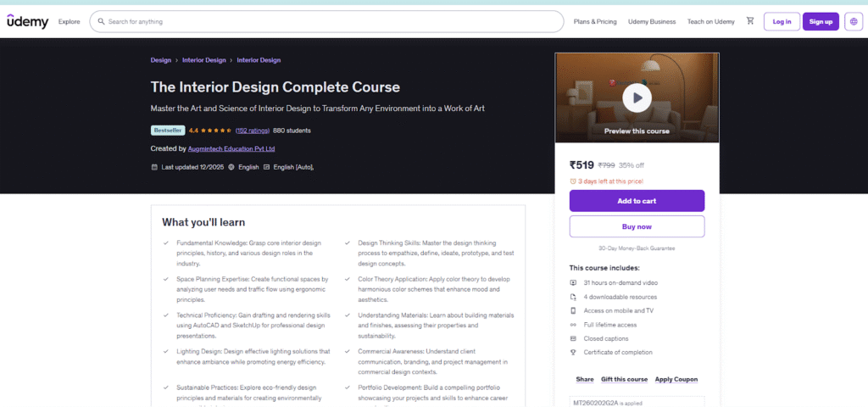This screenshot has height=407, width=868.
Task: Click the globe language selector icon
Action: (x=854, y=21)
